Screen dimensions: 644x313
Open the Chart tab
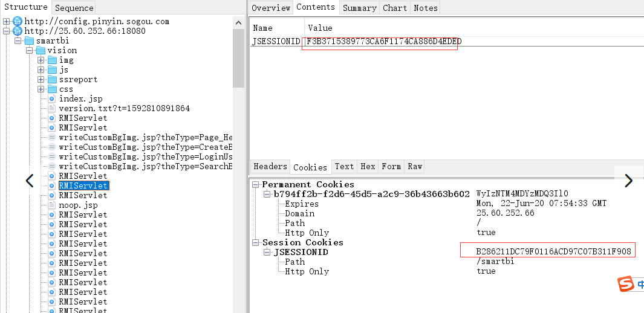pos(395,8)
